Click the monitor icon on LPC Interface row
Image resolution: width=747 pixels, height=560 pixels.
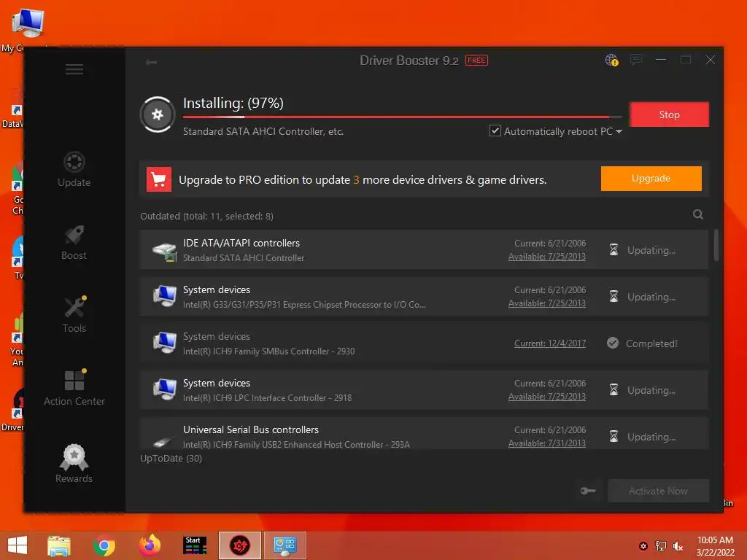[x=165, y=389]
